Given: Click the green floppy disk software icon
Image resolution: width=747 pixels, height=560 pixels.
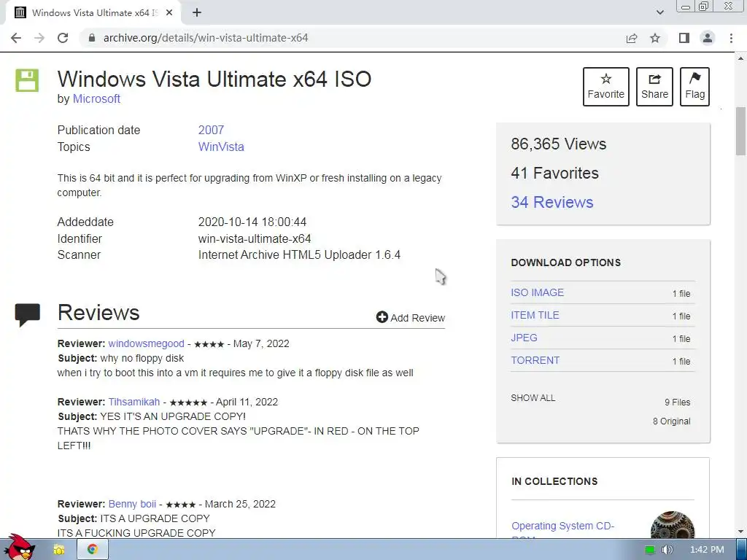Looking at the screenshot, I should 27,80.
